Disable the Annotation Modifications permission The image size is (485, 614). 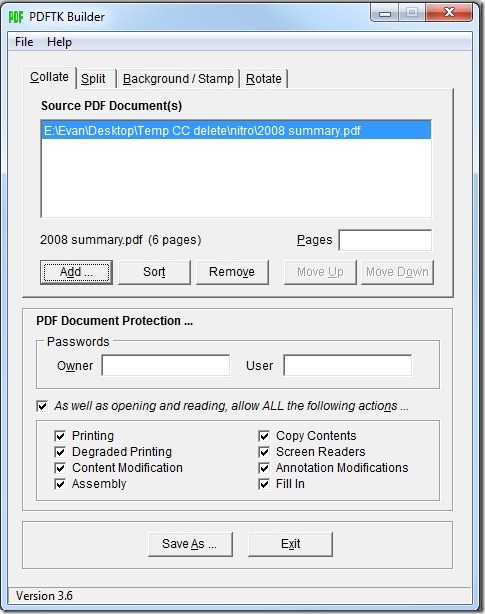[x=264, y=468]
